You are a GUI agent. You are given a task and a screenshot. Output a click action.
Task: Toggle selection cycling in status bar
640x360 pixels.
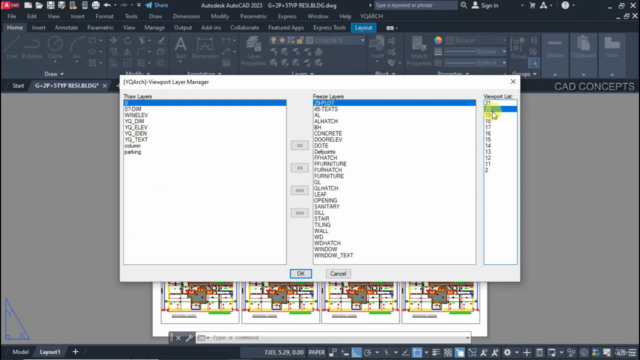(x=460, y=352)
